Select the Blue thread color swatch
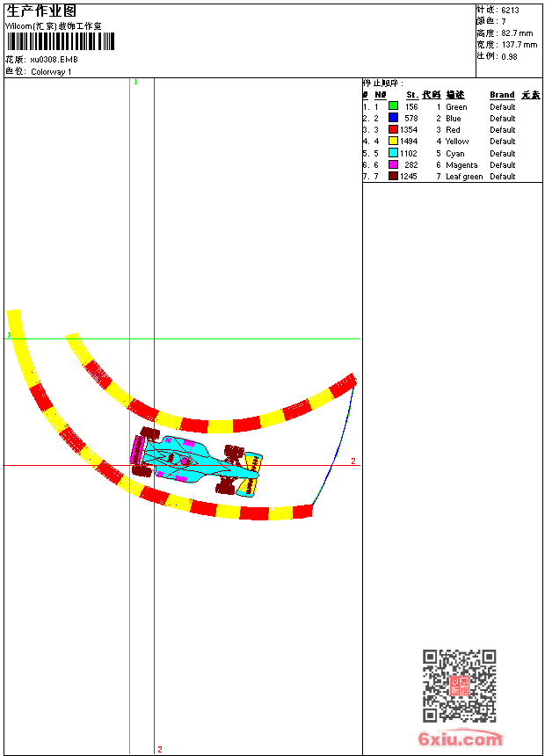This screenshot has height=756, width=545. [x=393, y=118]
